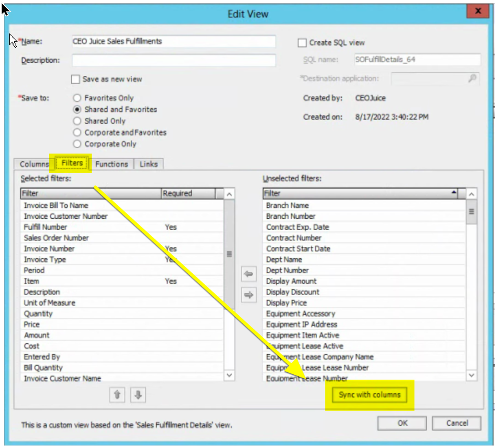The image size is (496, 448).
Task: Move a filter left into selected filters
Action: tap(248, 275)
